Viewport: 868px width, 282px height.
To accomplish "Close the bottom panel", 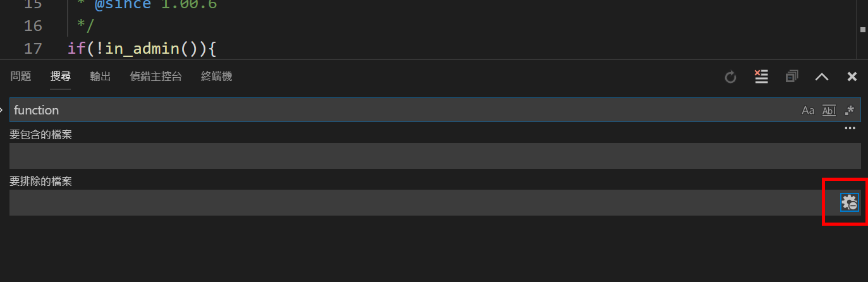I will (x=852, y=77).
